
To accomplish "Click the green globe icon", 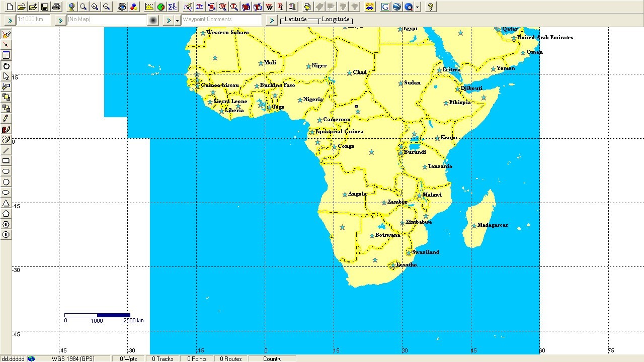I will 161,7.
